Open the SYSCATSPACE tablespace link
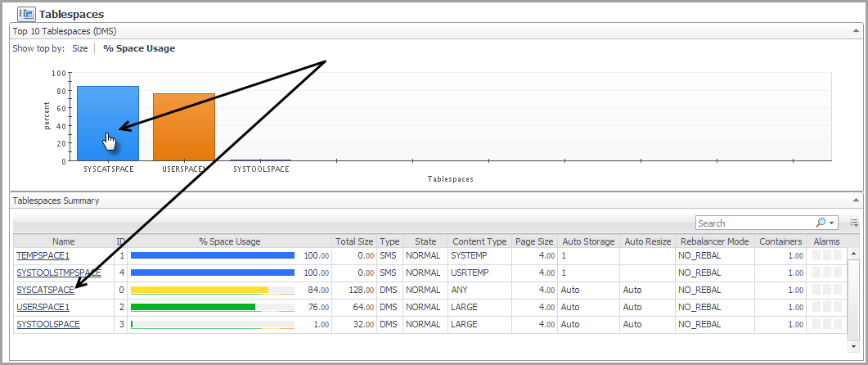This screenshot has height=365, width=868. coord(45,291)
